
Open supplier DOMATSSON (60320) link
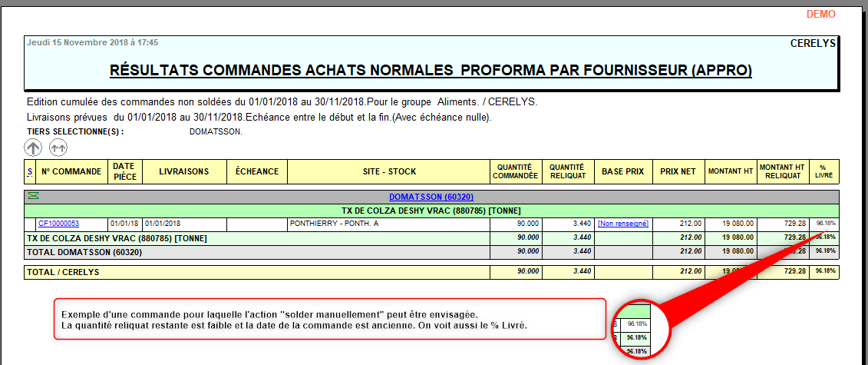click(x=431, y=197)
